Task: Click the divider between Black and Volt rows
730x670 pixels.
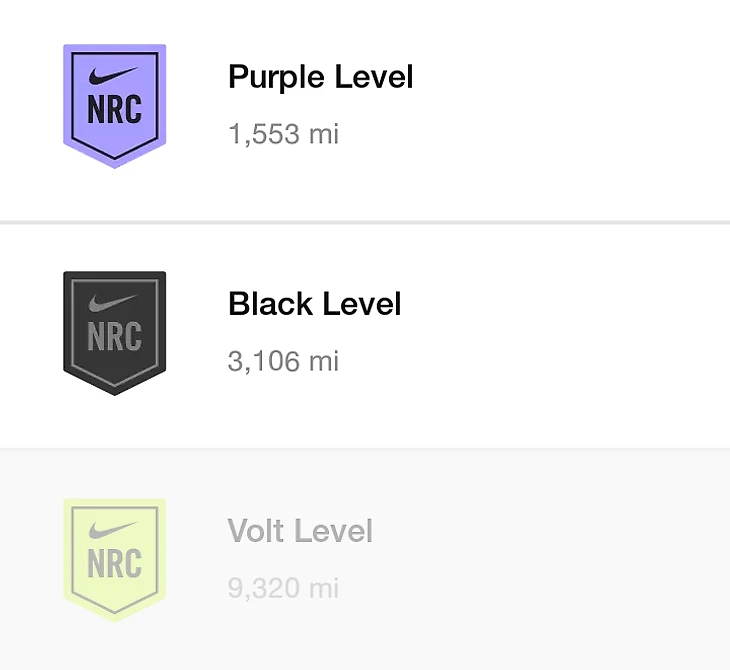Action: click(365, 448)
